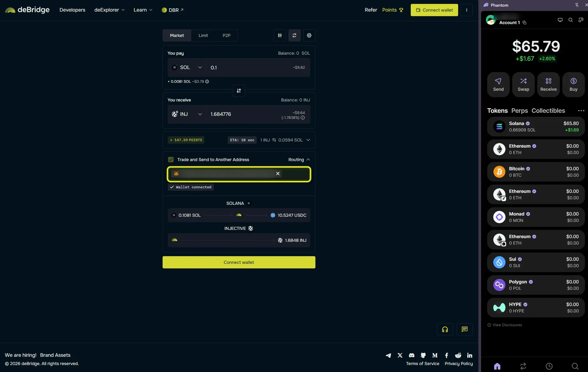Pin the Phantom side panel
588x372 pixels.
[x=577, y=5]
